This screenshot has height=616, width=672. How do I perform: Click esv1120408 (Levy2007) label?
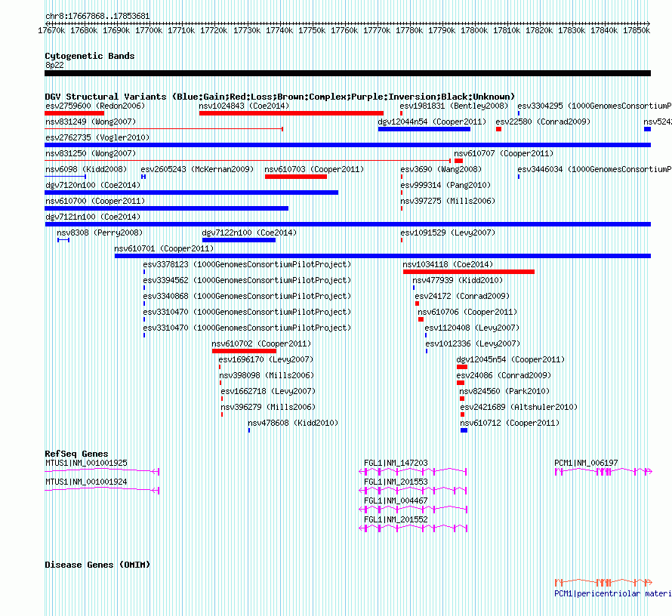472,328
